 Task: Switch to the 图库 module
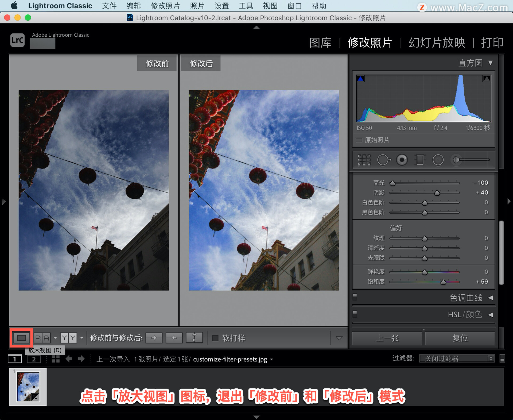click(x=320, y=43)
